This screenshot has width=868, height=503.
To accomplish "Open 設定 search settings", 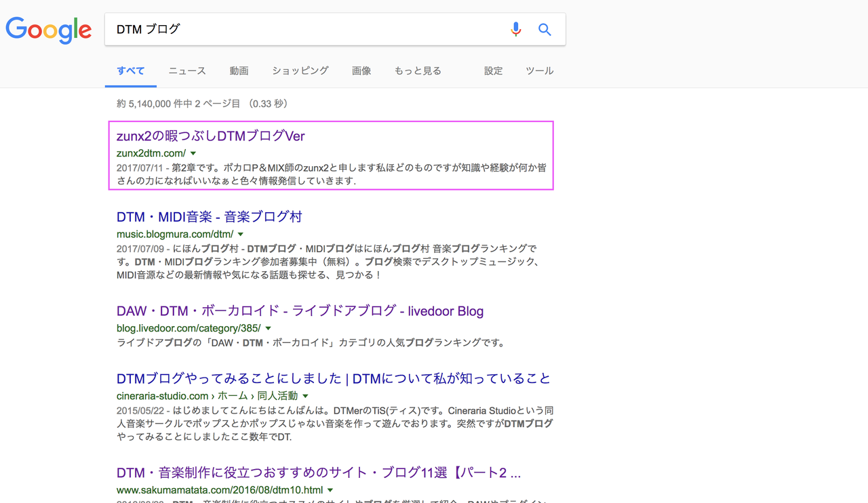I will [494, 71].
